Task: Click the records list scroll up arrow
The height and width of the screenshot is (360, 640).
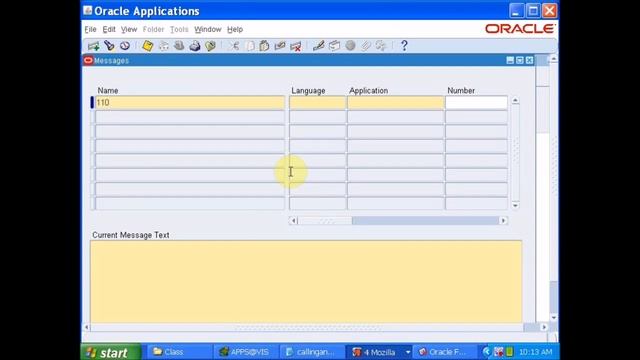Action: pos(516,100)
